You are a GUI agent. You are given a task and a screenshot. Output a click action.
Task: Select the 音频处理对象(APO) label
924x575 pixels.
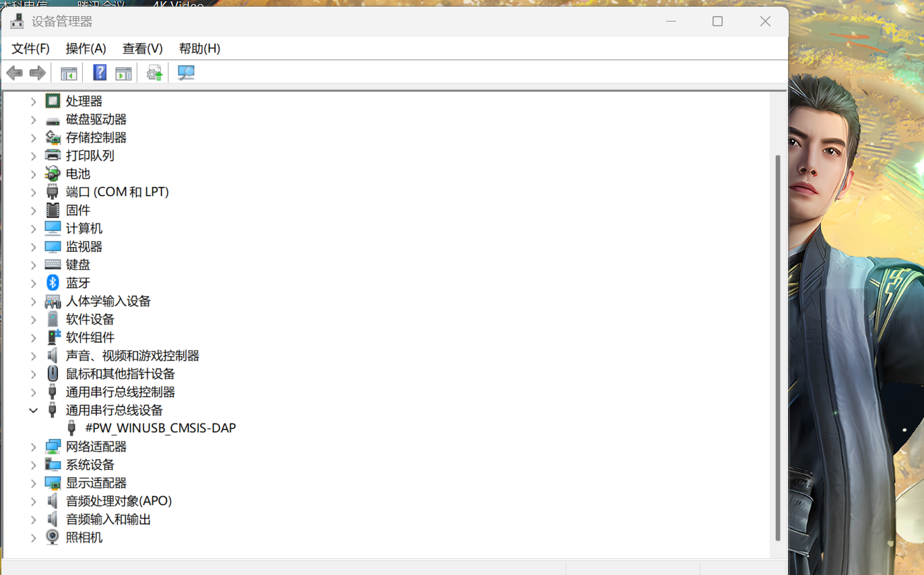[x=119, y=501]
